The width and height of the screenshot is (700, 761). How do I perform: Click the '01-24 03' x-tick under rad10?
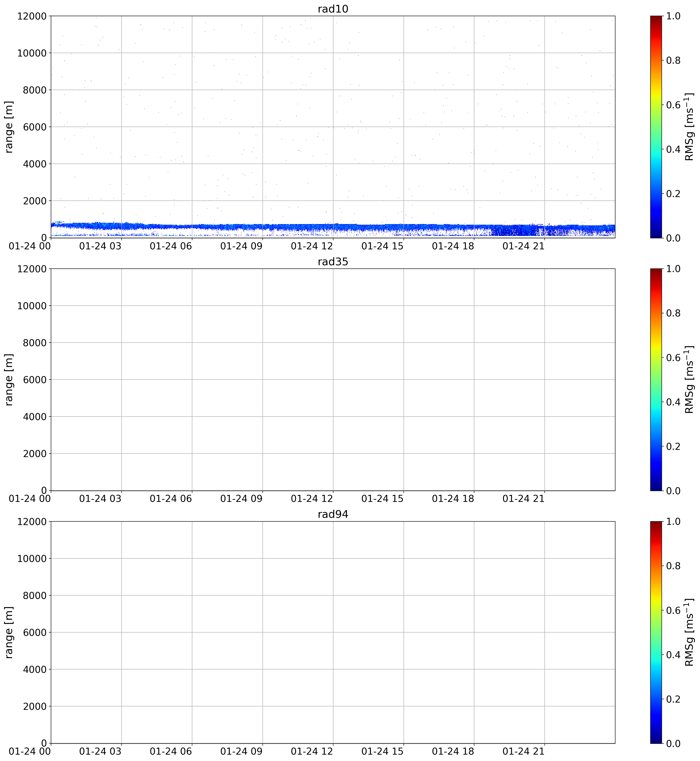tap(100, 246)
